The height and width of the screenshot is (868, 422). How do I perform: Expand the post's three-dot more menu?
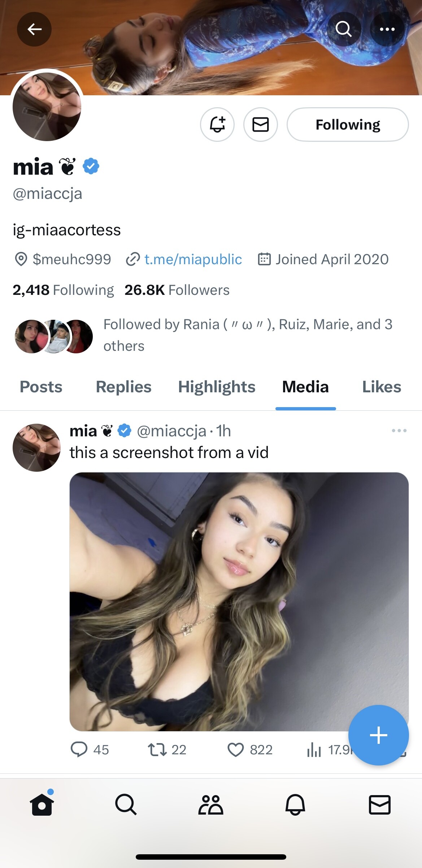click(x=399, y=431)
